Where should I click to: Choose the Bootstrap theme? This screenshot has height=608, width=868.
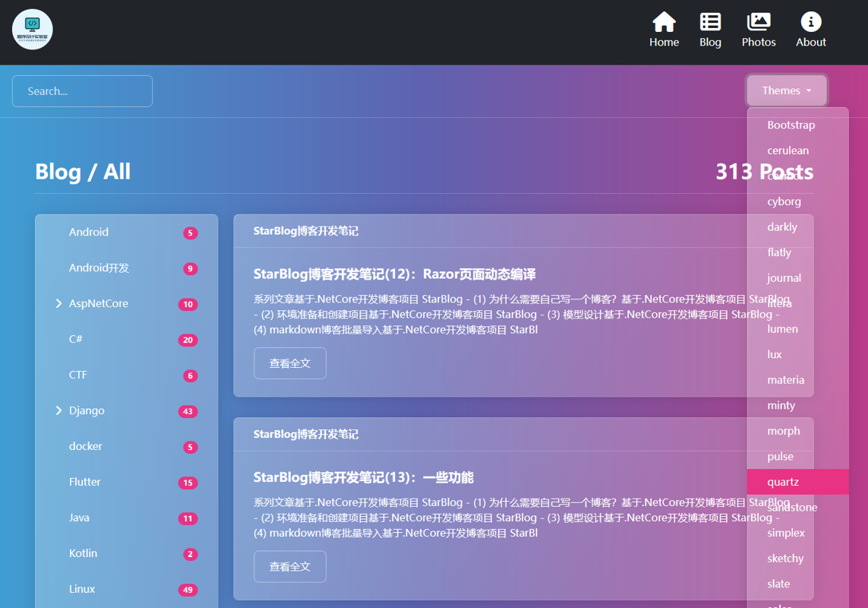[x=797, y=125]
